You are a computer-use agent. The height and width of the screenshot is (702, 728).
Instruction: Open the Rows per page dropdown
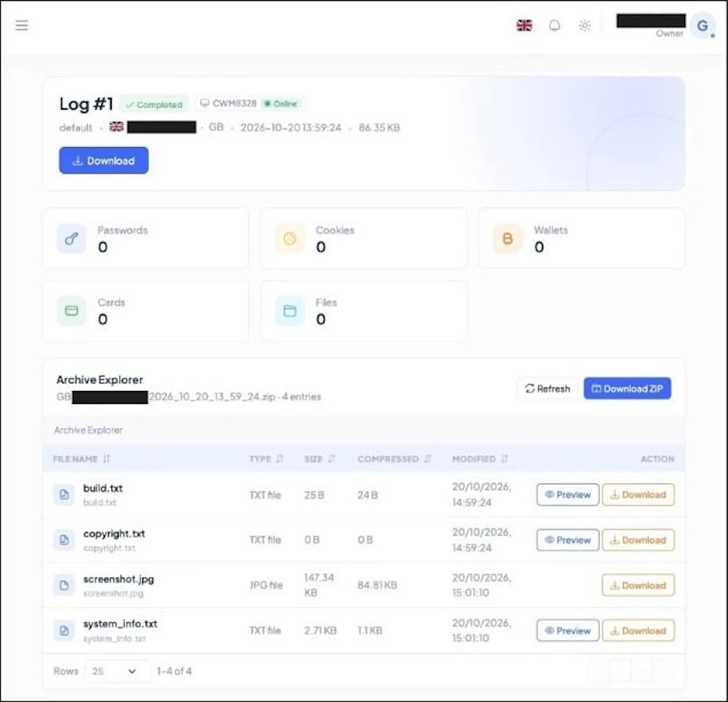(x=118, y=671)
